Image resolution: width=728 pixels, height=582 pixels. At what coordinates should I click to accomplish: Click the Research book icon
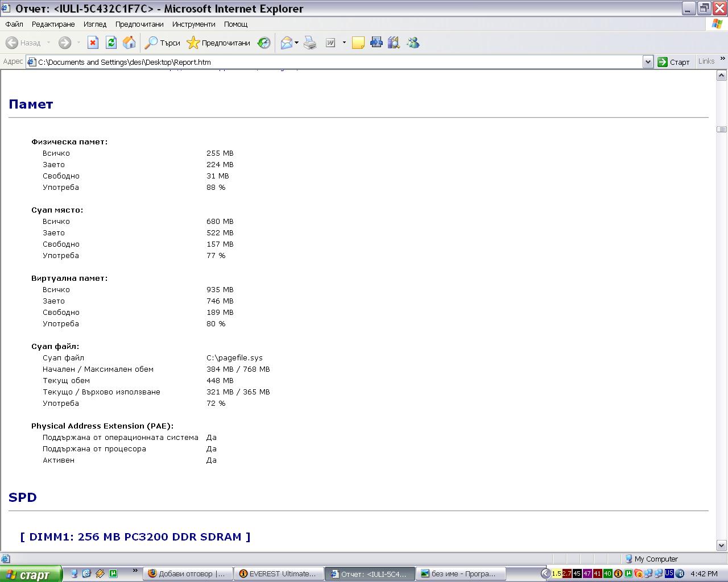(394, 43)
